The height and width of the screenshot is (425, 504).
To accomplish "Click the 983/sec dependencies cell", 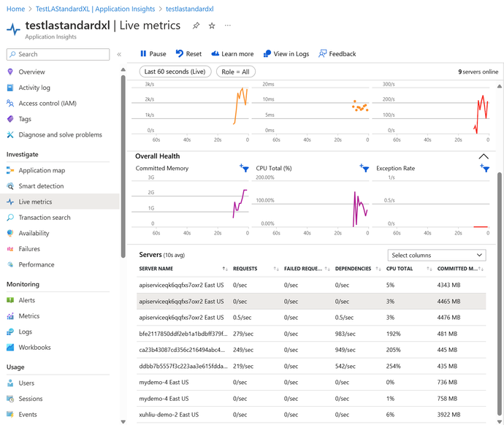I will pyautogui.click(x=345, y=334).
